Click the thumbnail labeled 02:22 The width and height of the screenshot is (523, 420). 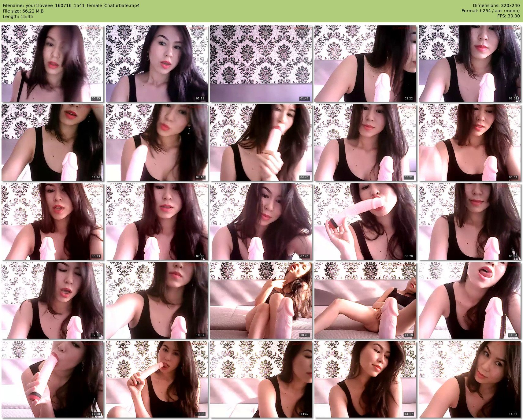[365, 64]
